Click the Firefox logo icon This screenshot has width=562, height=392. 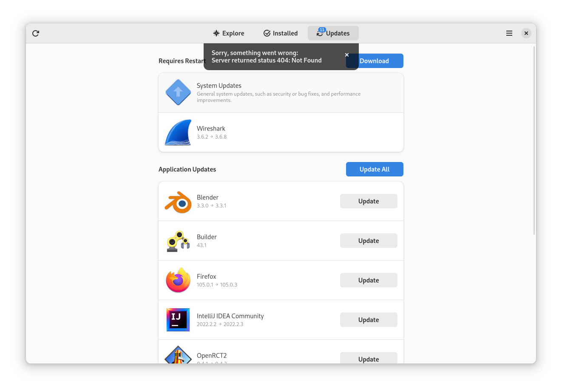178,280
